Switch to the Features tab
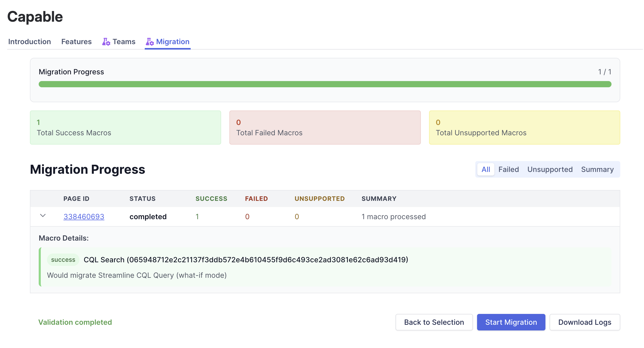Screen dimensions: 644x348 coord(76,42)
